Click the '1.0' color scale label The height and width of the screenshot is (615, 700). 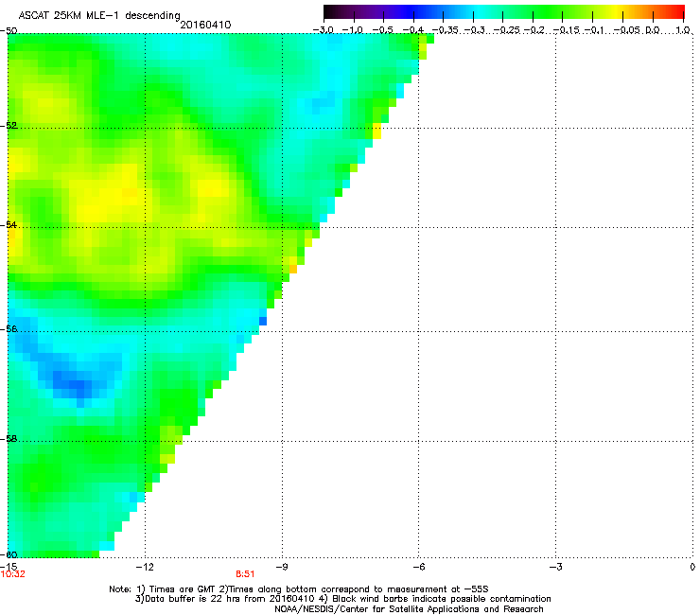683,30
